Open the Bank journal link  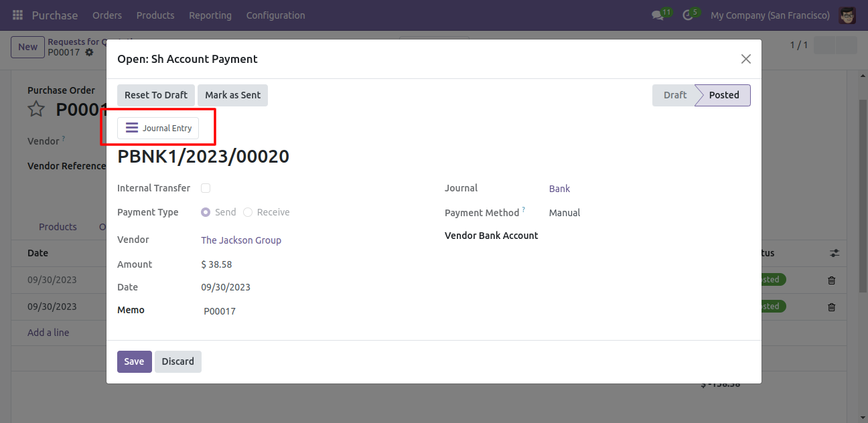(559, 189)
